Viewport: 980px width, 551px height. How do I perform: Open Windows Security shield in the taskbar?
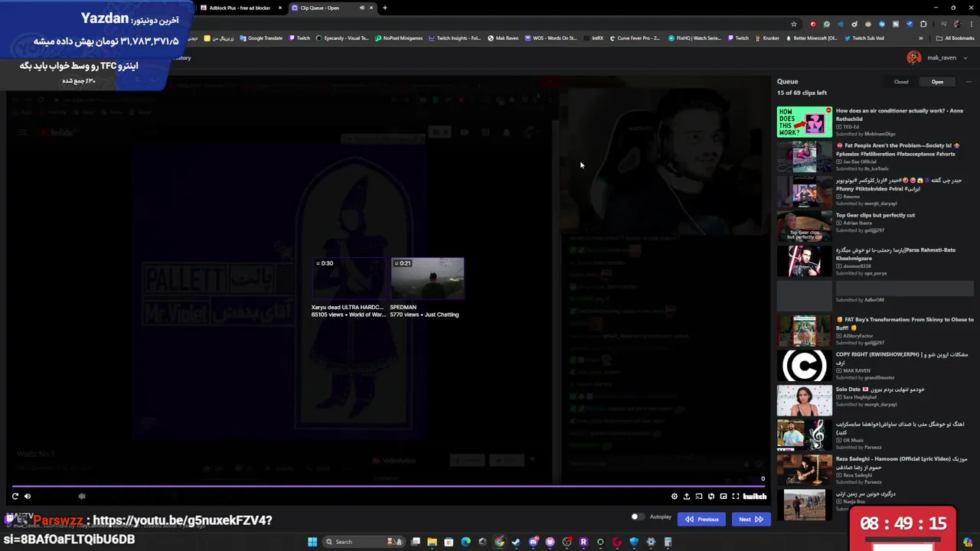(634, 542)
